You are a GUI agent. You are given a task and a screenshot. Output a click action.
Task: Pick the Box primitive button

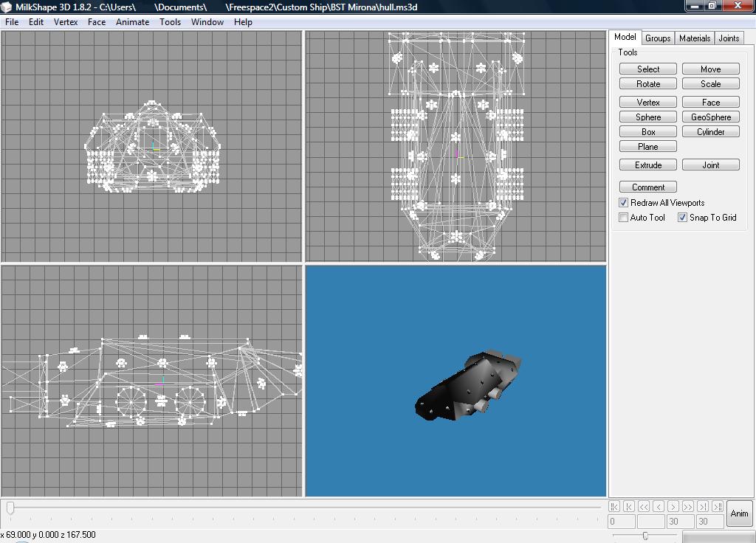coord(648,132)
